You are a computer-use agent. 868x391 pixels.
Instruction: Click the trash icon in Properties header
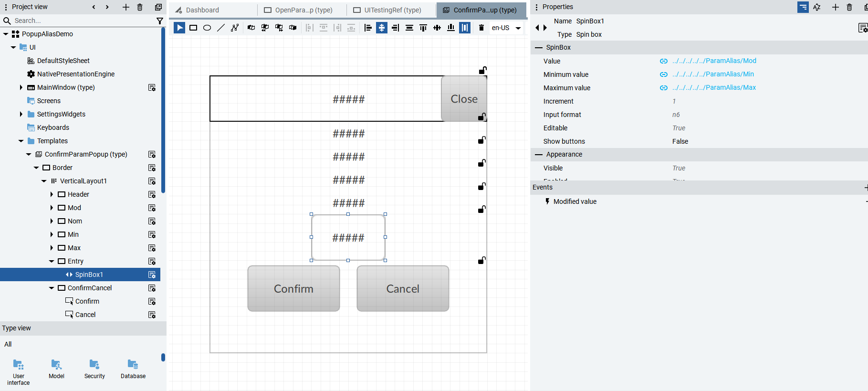[849, 7]
